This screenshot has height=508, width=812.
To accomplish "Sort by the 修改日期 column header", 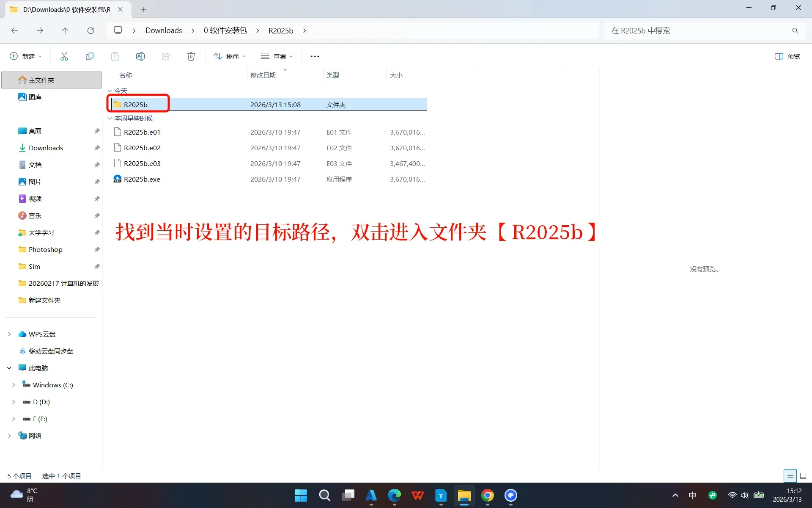I will tap(263, 75).
